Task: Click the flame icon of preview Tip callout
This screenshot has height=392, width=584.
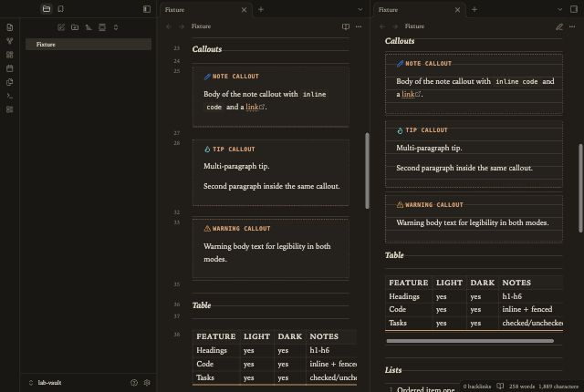Action: (400, 130)
